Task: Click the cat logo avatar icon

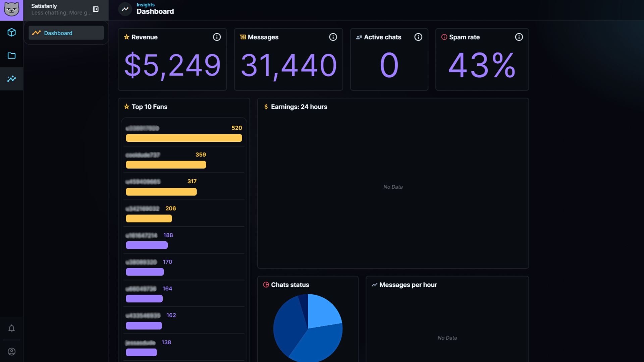Action: pyautogui.click(x=11, y=9)
